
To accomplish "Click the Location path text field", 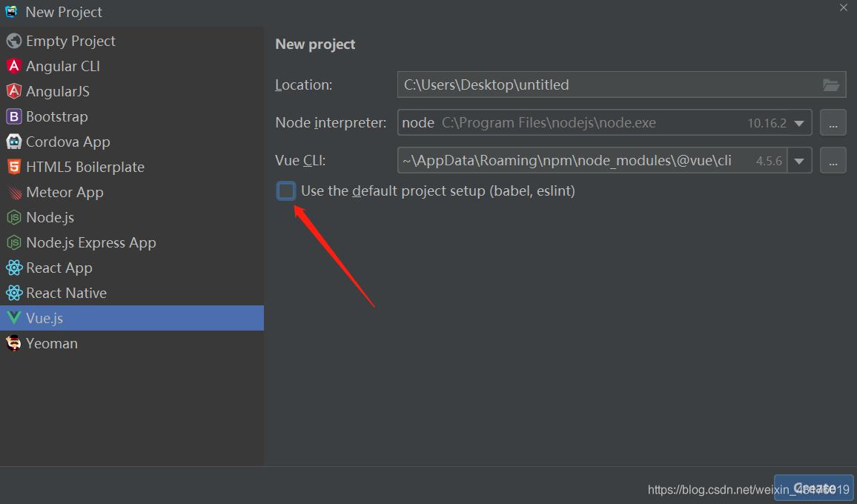I will [608, 85].
